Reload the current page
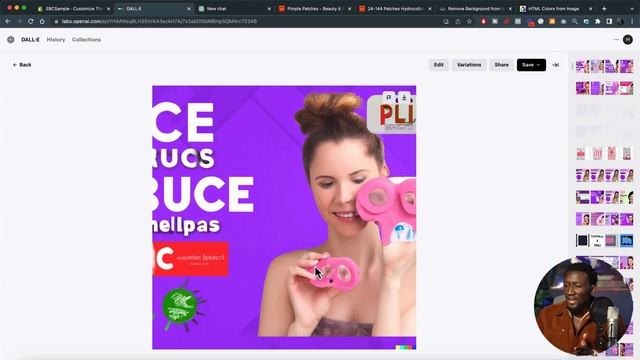Image resolution: width=640 pixels, height=360 pixels. pos(31,21)
